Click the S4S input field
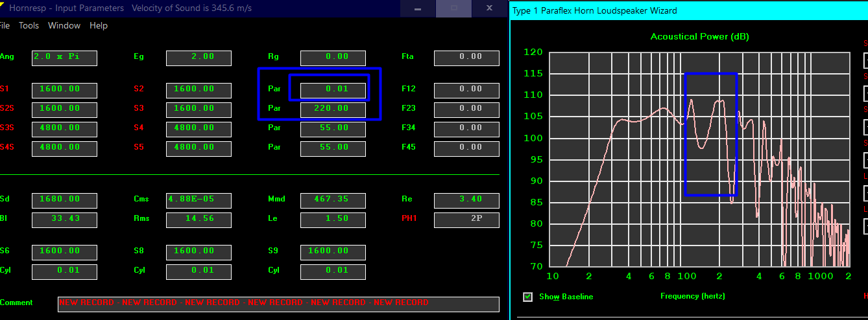This screenshot has width=868, height=320. tap(64, 148)
